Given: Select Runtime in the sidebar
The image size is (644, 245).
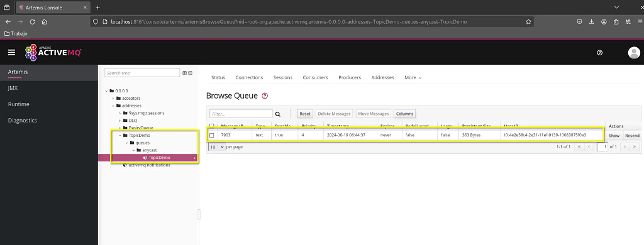Looking at the screenshot, I should (x=49, y=104).
